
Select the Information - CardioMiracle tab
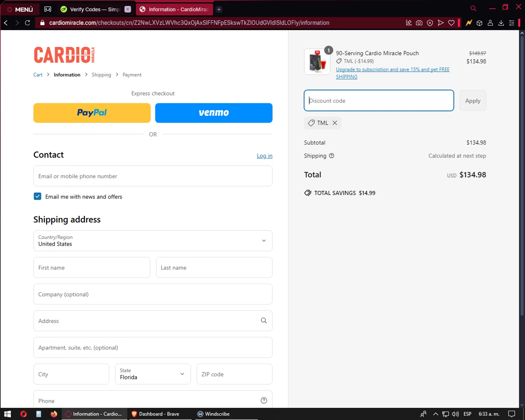tap(174, 9)
